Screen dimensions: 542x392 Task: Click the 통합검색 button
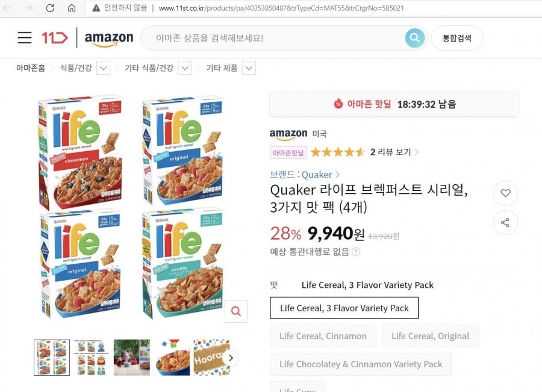[x=457, y=38]
